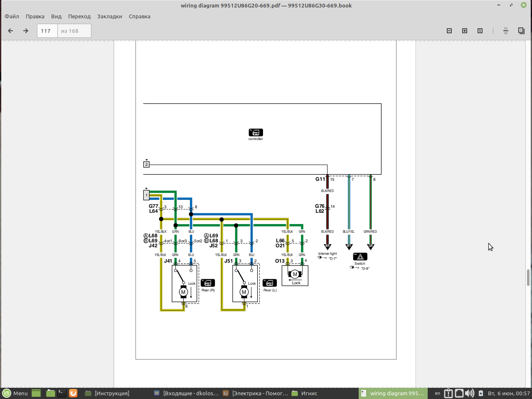
Task: Open the Linux Mint Menu button
Action: pyautogui.click(x=15, y=393)
